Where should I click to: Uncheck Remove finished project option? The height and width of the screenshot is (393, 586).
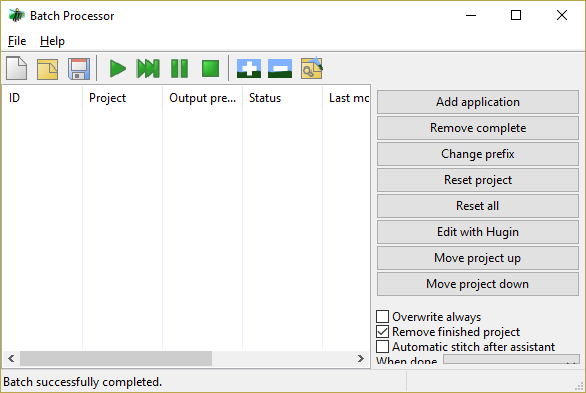click(x=382, y=331)
